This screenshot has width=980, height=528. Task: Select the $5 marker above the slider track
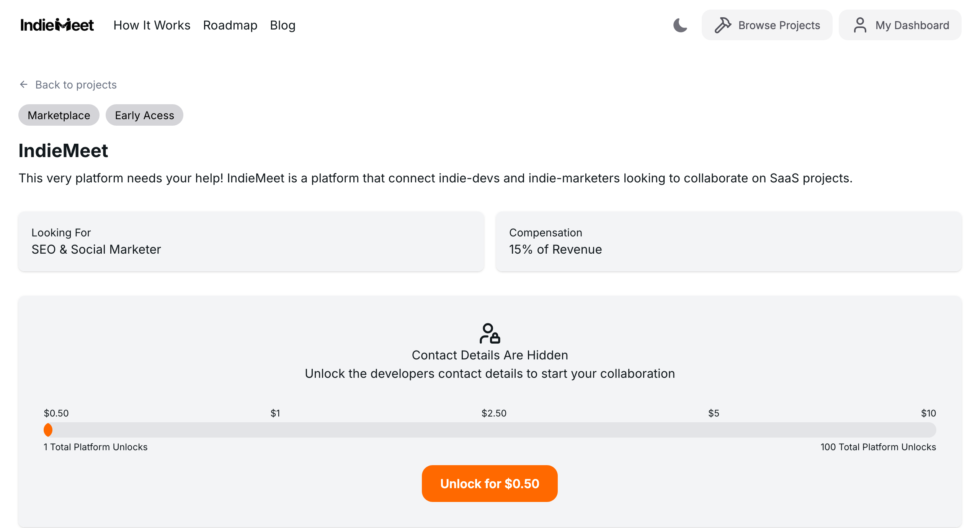click(713, 413)
